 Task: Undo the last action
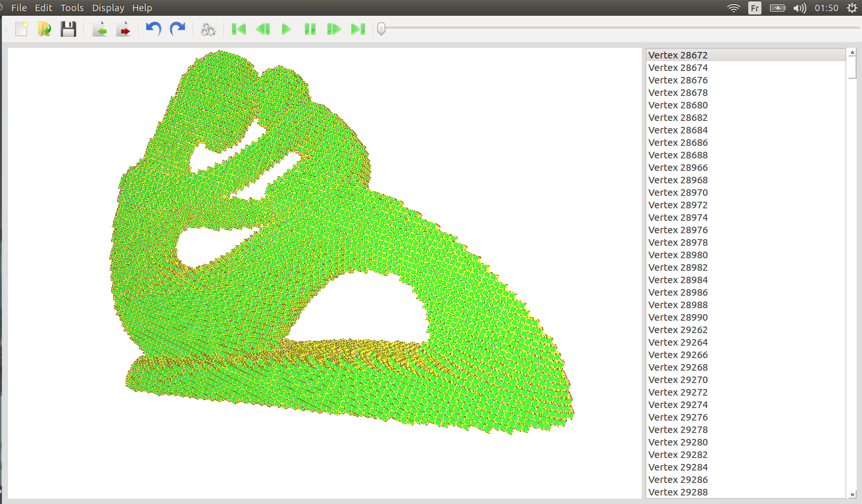point(153,29)
